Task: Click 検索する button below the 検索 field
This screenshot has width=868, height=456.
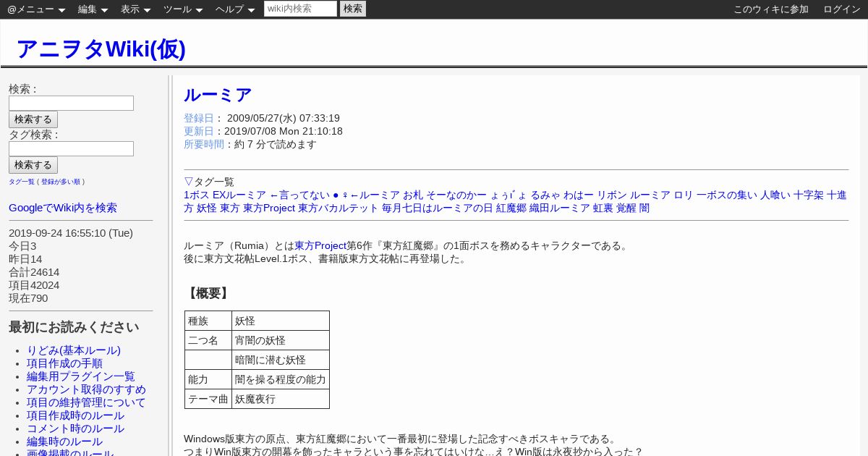Action: (33, 119)
